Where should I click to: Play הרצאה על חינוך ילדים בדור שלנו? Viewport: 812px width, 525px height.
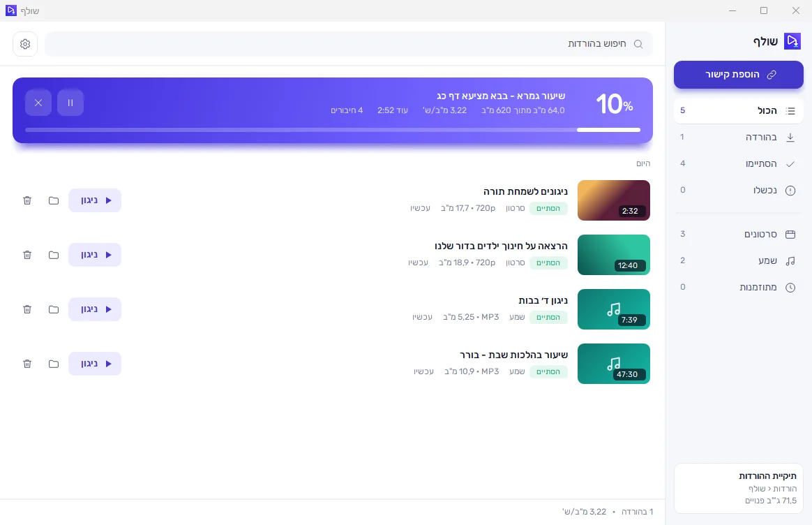(x=95, y=255)
